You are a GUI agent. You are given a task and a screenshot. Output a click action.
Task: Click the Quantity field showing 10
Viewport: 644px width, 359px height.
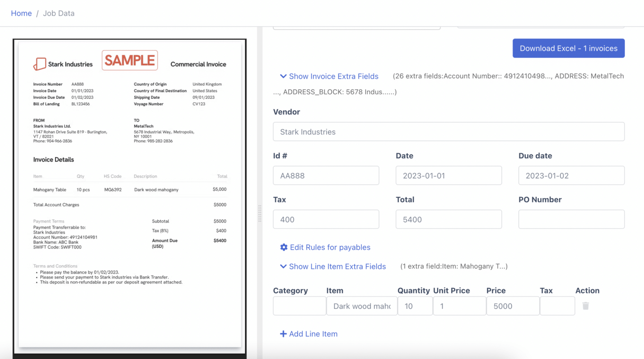pyautogui.click(x=415, y=306)
